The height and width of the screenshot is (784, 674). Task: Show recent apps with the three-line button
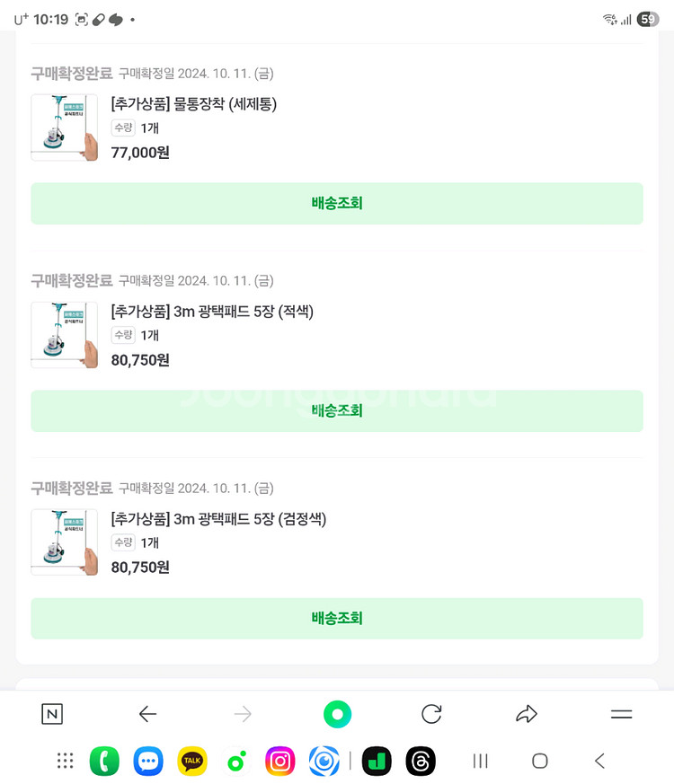pyautogui.click(x=481, y=762)
